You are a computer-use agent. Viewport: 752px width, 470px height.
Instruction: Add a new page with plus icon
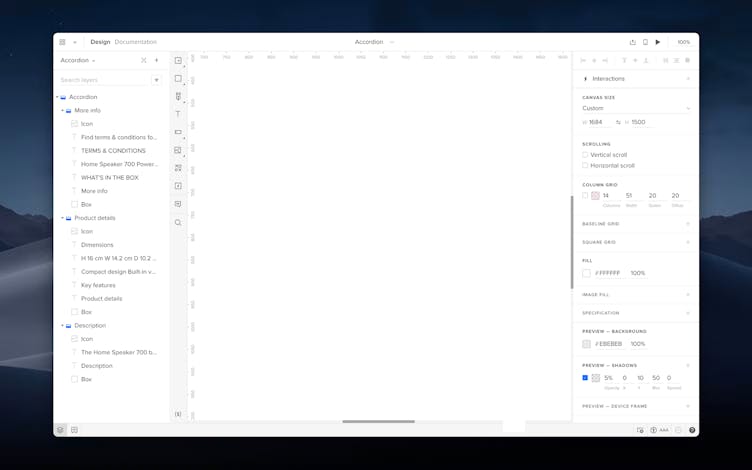tap(156, 60)
